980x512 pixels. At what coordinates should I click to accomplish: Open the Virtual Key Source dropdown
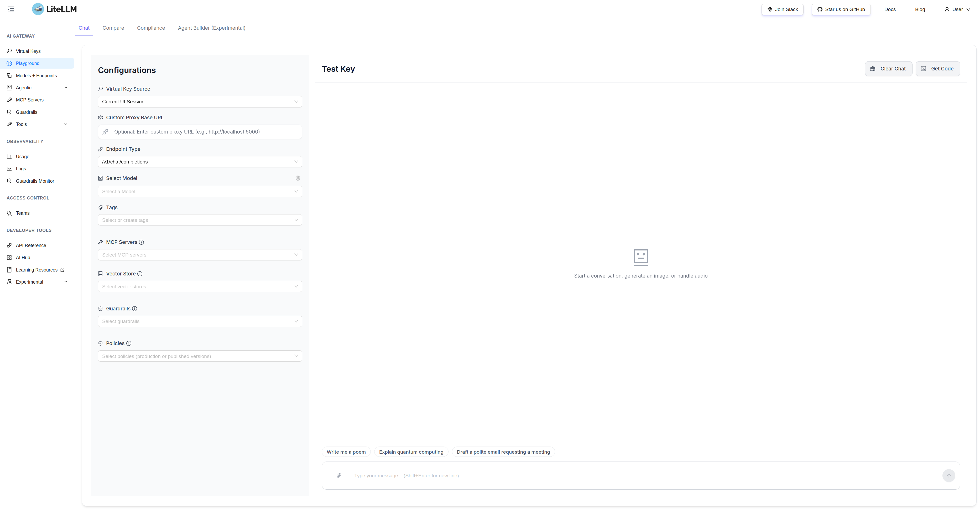tap(200, 102)
